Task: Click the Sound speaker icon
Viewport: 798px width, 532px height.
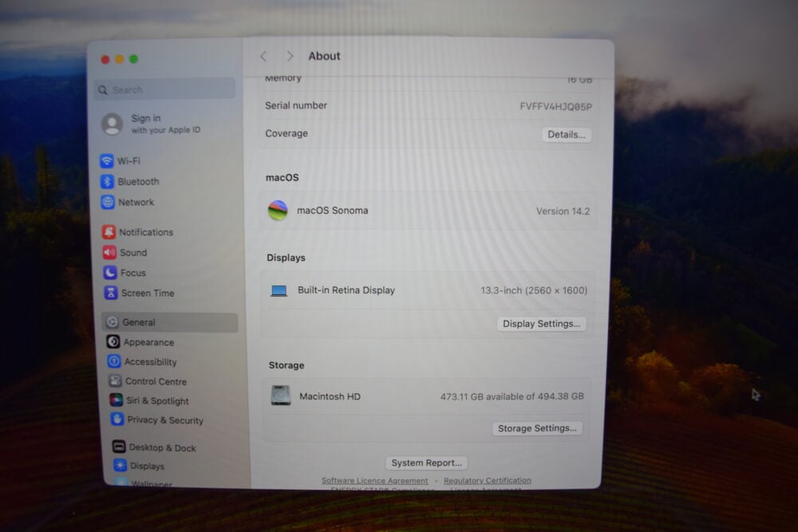Action: click(109, 252)
